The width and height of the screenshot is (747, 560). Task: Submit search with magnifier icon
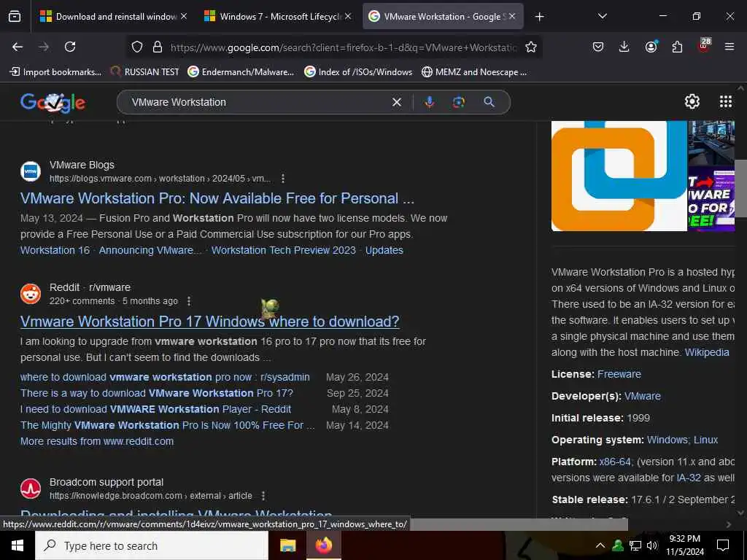coord(489,102)
